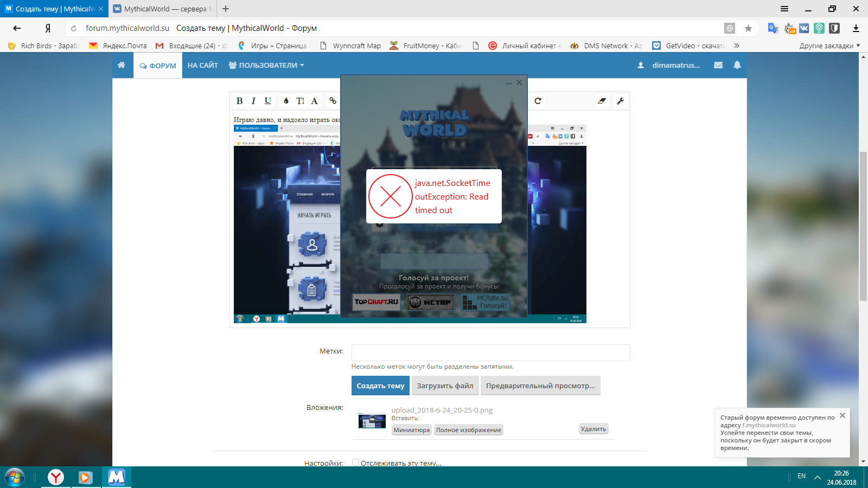Click the off-state fox extension icon
868x488 pixels.
(x=789, y=28)
